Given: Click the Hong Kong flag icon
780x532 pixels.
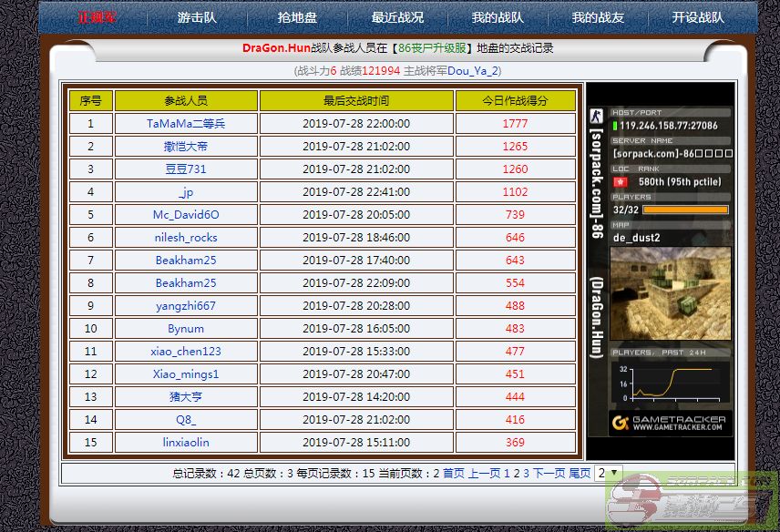Looking at the screenshot, I should [x=621, y=181].
